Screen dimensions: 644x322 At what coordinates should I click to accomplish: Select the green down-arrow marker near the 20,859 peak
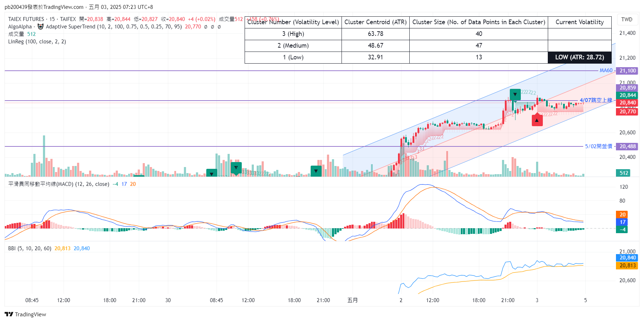pos(515,95)
